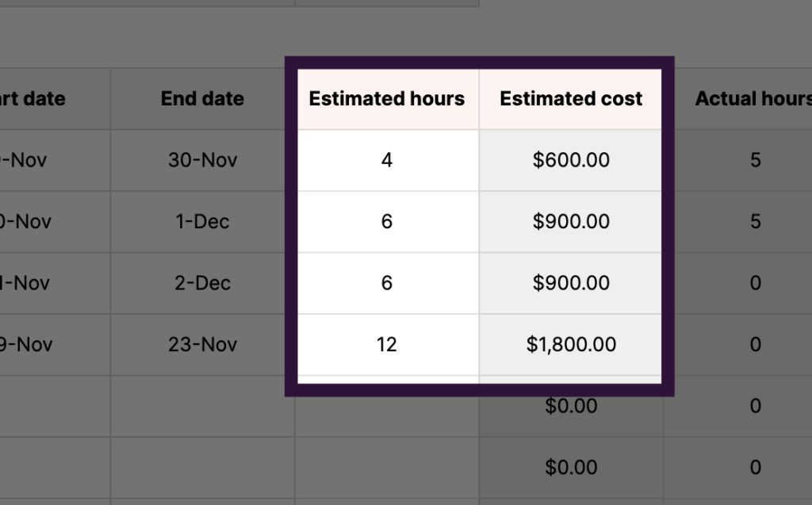Click the 2-Dec end date cell
812x505 pixels.
coord(202,283)
